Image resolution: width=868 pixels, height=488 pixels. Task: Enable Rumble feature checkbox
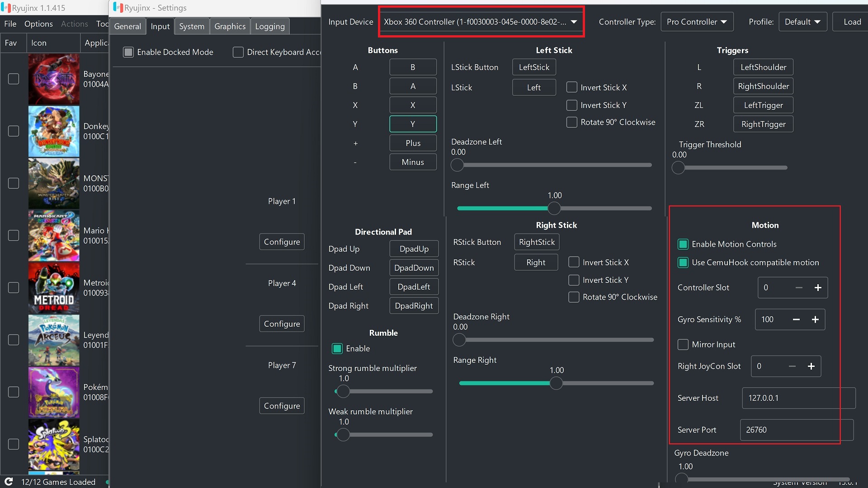click(337, 348)
